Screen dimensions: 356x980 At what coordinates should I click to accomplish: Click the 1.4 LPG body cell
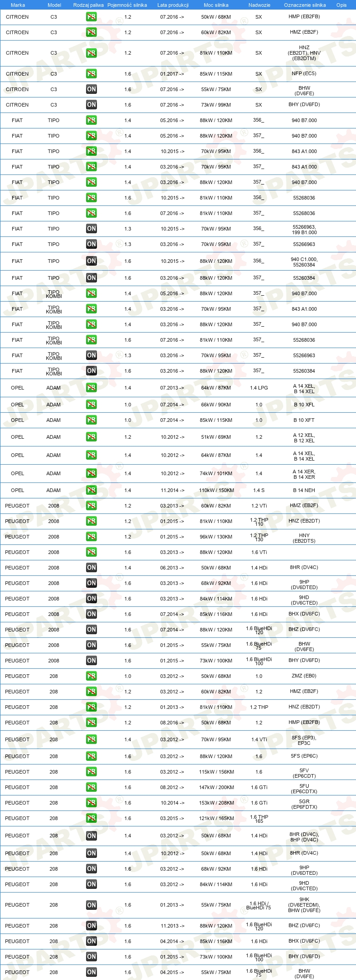click(x=259, y=388)
